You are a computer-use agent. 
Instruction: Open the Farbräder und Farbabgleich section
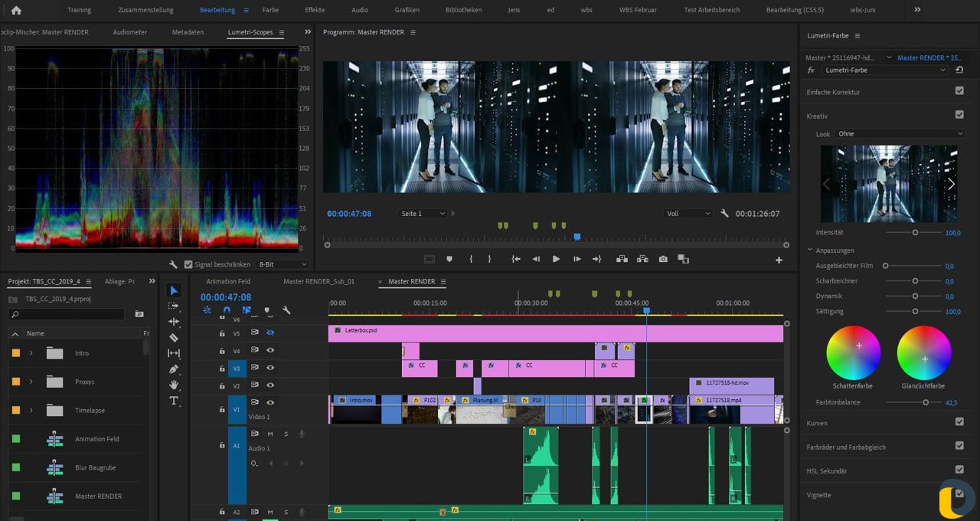(846, 447)
